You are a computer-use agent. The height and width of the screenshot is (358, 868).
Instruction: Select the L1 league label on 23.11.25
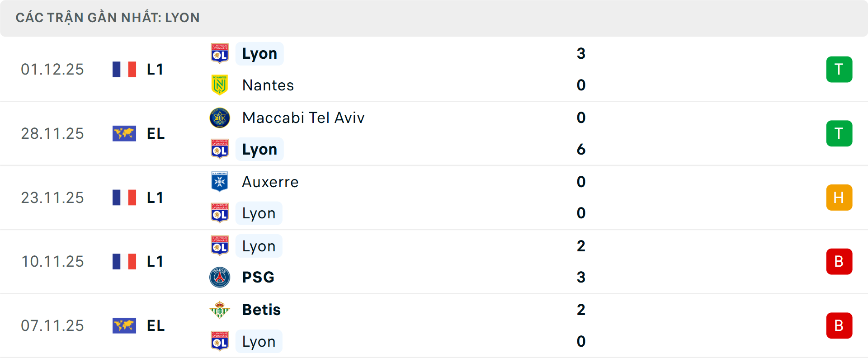[155, 198]
